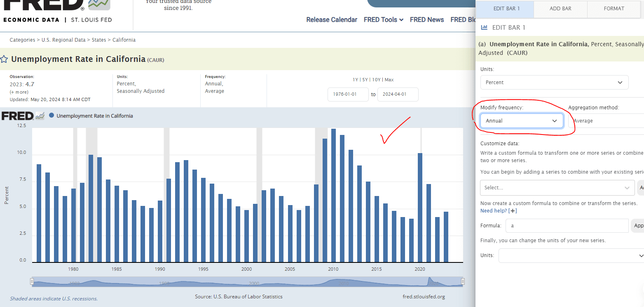The width and height of the screenshot is (644, 307).
Task: Open the Aggregation method dropdown showing Average
Action: click(606, 121)
